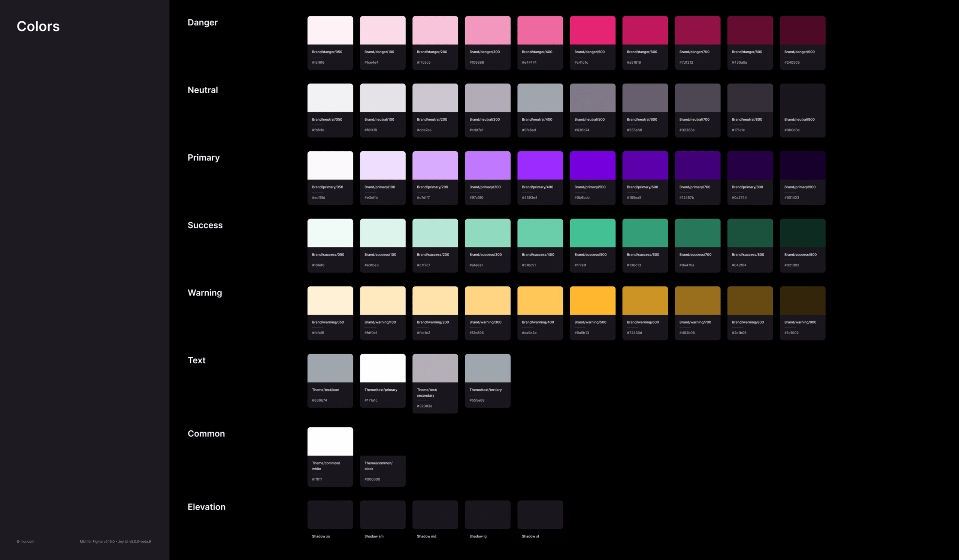This screenshot has width=959, height=560.
Task: Click the Brand/neutral/400 gray swatch
Action: (x=540, y=98)
